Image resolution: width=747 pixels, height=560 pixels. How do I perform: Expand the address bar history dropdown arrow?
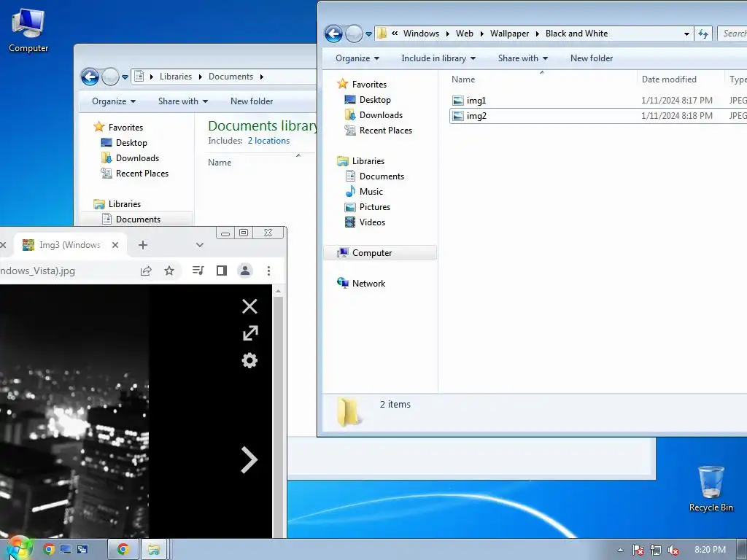tap(686, 34)
